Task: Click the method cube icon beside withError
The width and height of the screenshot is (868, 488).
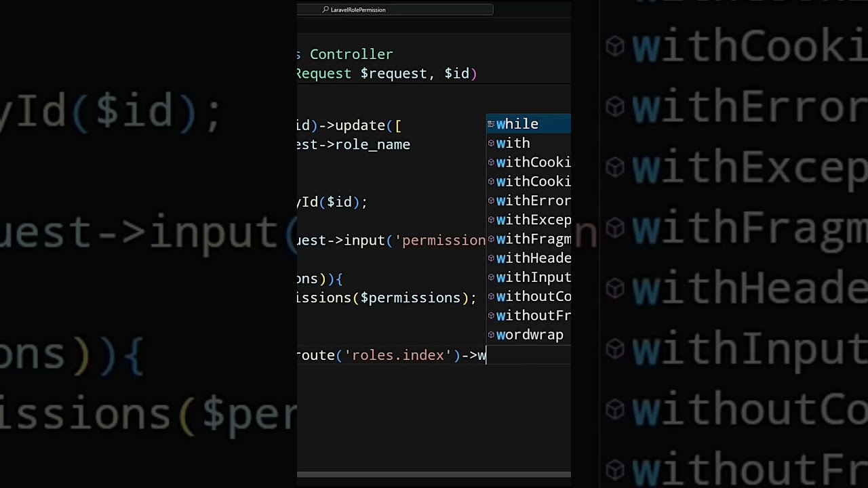Action: [x=491, y=201]
